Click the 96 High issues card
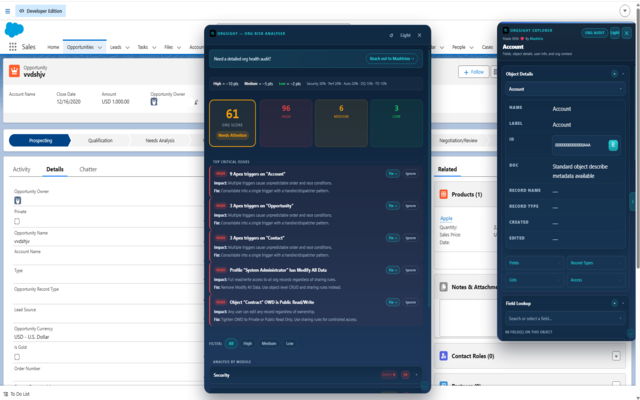 click(x=286, y=123)
